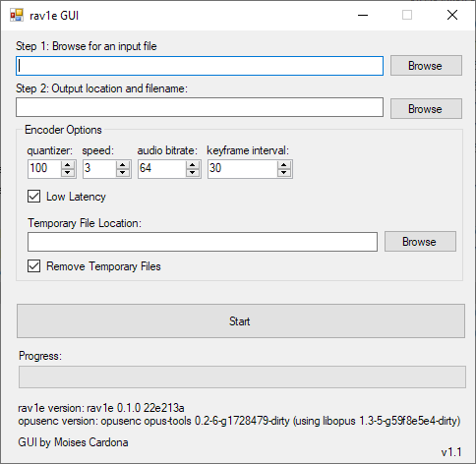
Task: Increase audio bitrate with up arrow
Action: tap(193, 165)
